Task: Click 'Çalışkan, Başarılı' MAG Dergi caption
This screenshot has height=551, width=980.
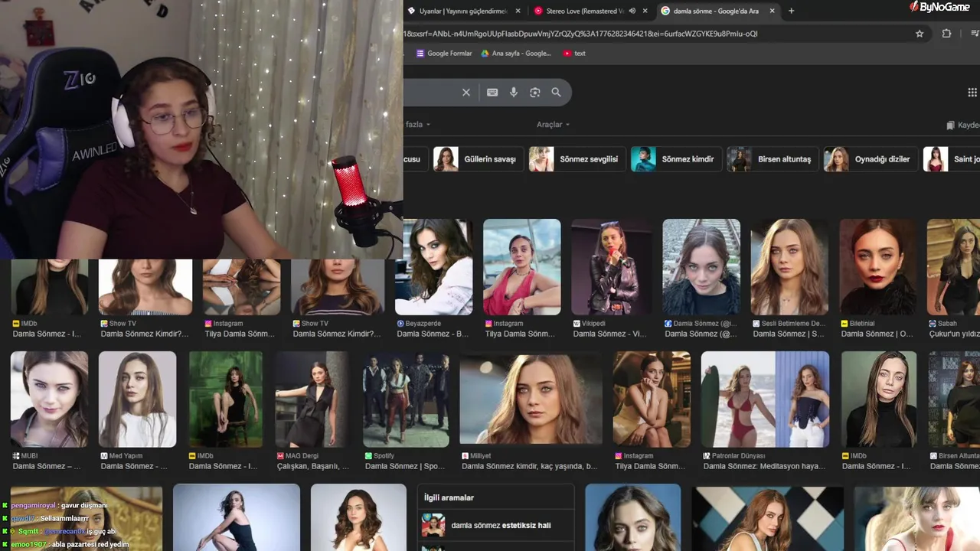Action: [314, 466]
